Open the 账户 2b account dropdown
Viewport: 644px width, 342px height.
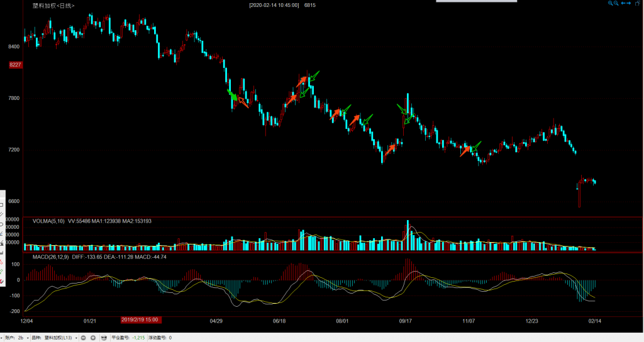coord(28,338)
